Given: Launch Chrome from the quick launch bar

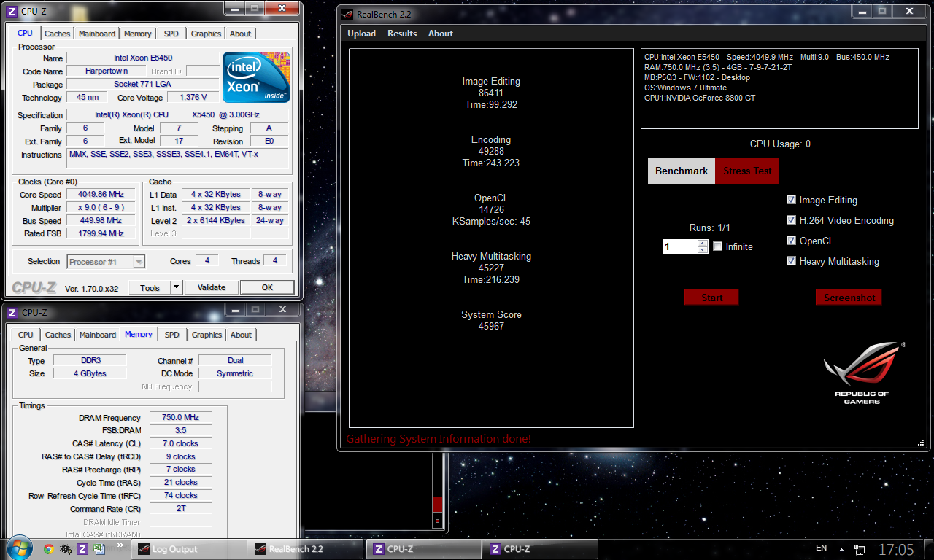Looking at the screenshot, I should click(48, 549).
